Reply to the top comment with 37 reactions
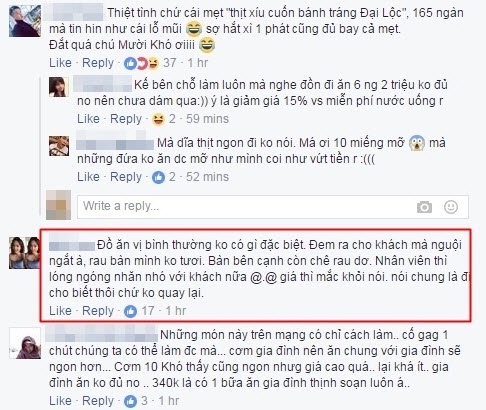The width and height of the screenshot is (486, 410). tap(98, 63)
